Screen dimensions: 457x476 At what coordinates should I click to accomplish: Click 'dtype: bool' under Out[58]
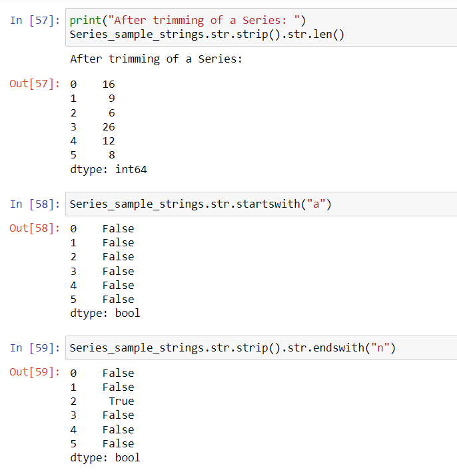105,314
